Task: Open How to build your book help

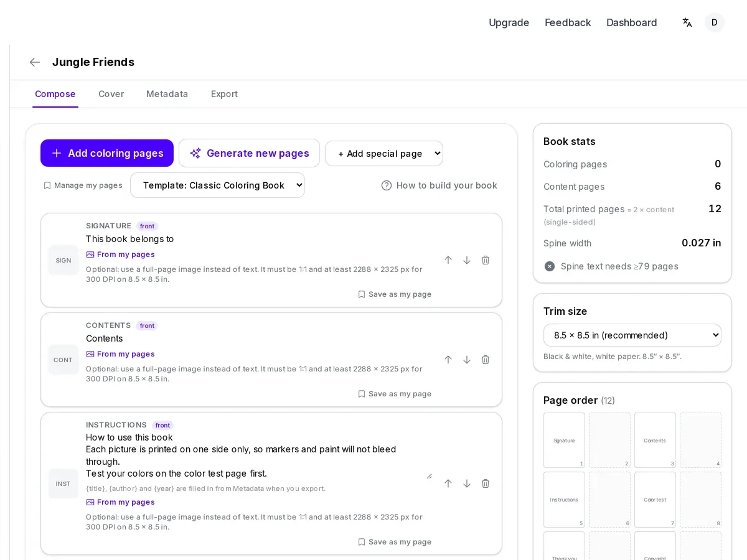Action: coord(439,185)
